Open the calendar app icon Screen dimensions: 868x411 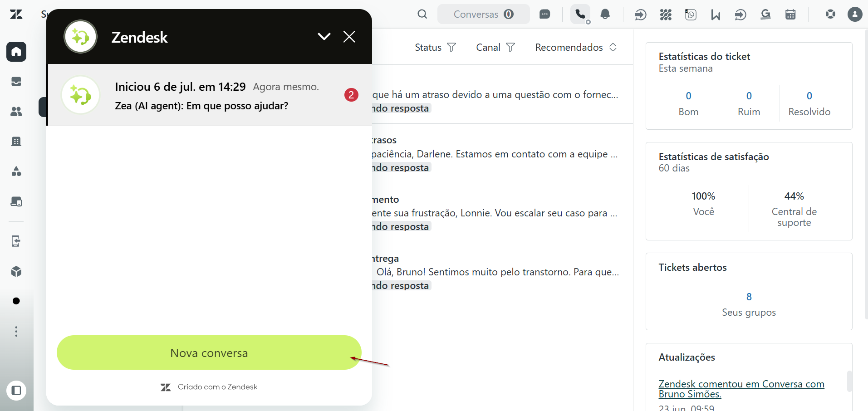point(790,15)
